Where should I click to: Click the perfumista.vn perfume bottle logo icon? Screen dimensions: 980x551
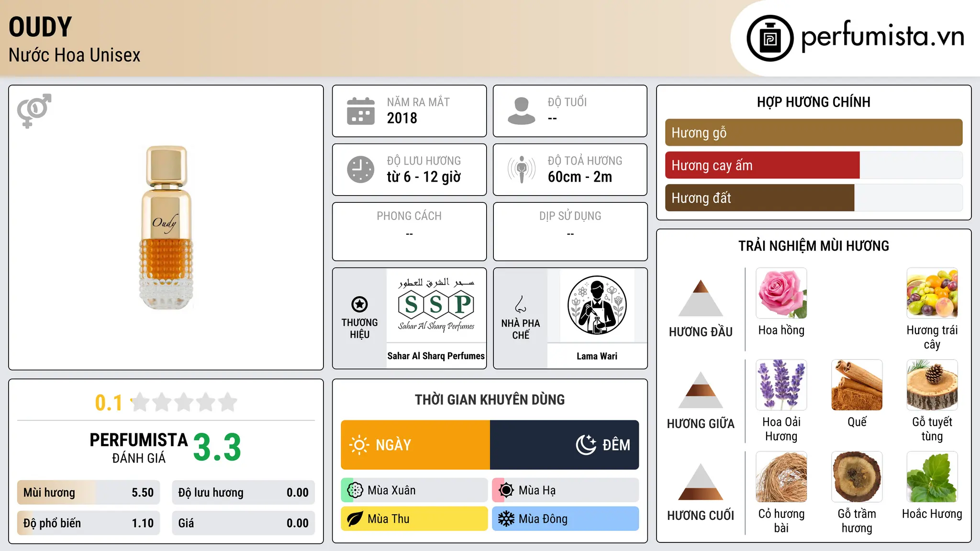pyautogui.click(x=770, y=38)
